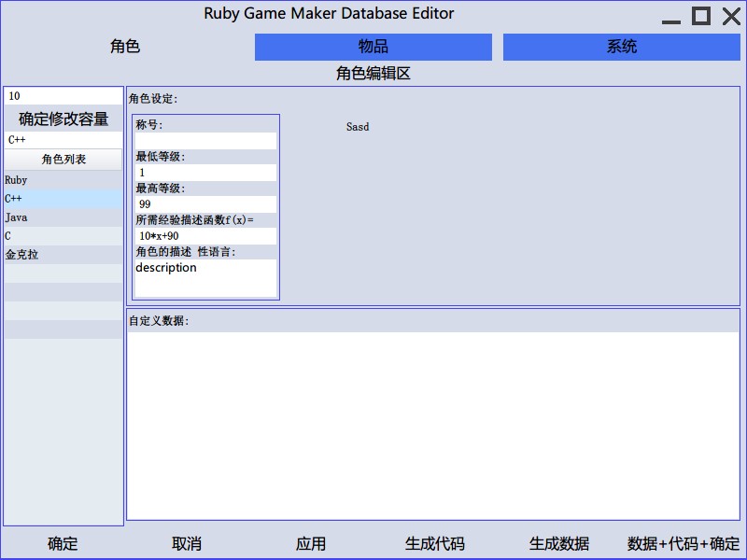Edit the 最低等级 field showing 1

pos(205,173)
